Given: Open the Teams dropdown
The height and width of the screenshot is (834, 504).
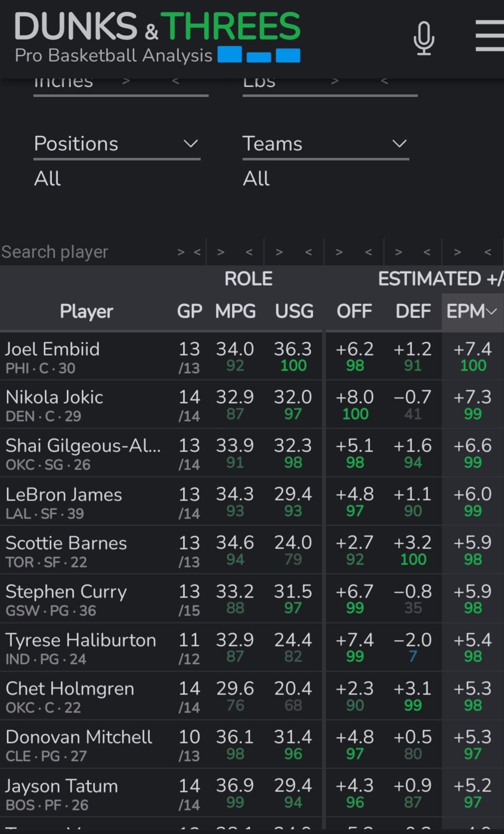Looking at the screenshot, I should 325,144.
